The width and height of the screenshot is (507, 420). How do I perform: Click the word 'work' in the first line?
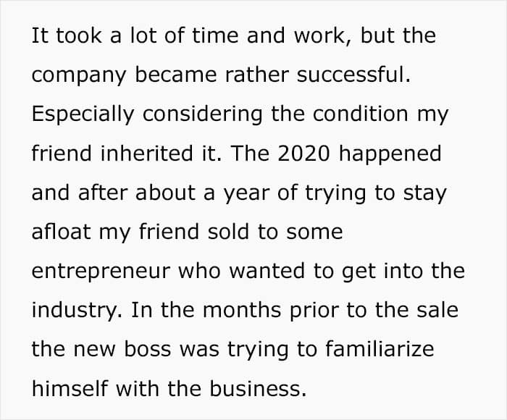coord(319,35)
